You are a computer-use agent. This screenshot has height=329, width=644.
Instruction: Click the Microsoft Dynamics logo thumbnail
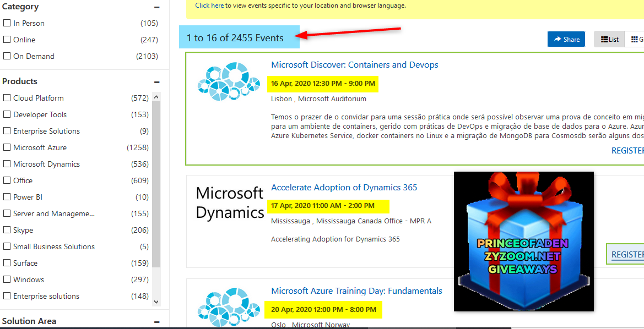coord(230,203)
